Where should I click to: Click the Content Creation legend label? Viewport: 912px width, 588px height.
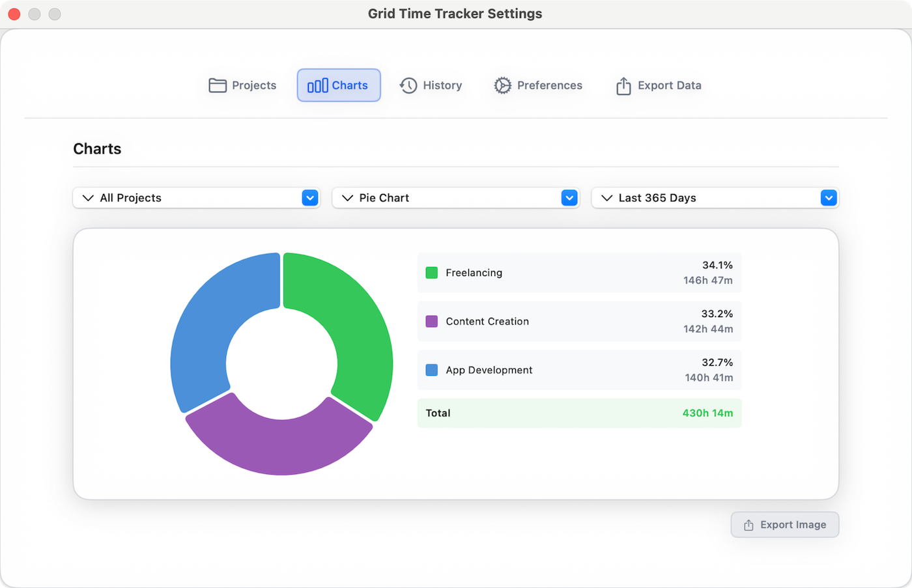487,322
